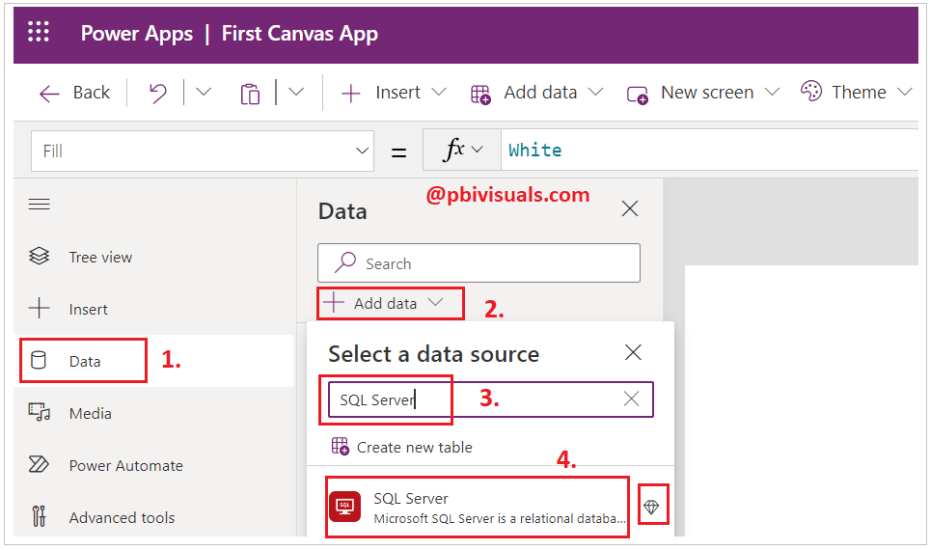Click the Power Automate flow icon

tap(39, 464)
